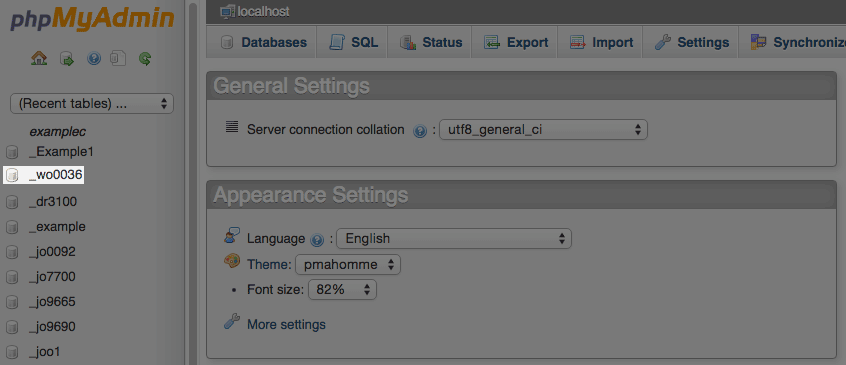
Task: Click the Theme palette icon
Action: pos(231,262)
